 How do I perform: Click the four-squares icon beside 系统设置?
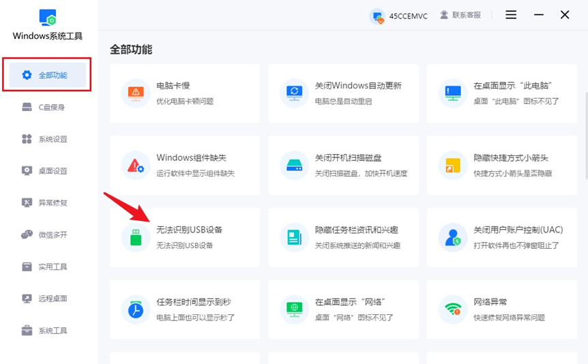pyautogui.click(x=27, y=139)
